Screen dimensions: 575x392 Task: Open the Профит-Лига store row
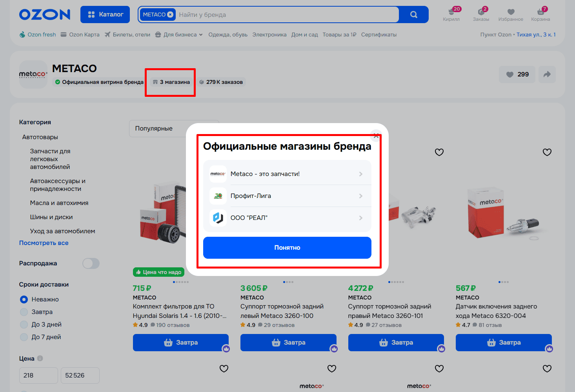[x=287, y=196]
